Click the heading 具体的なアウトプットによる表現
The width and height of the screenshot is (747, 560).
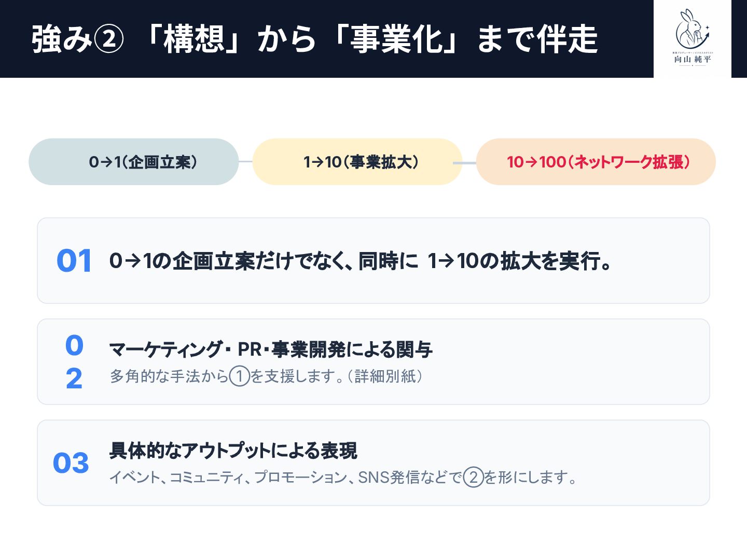click(233, 450)
